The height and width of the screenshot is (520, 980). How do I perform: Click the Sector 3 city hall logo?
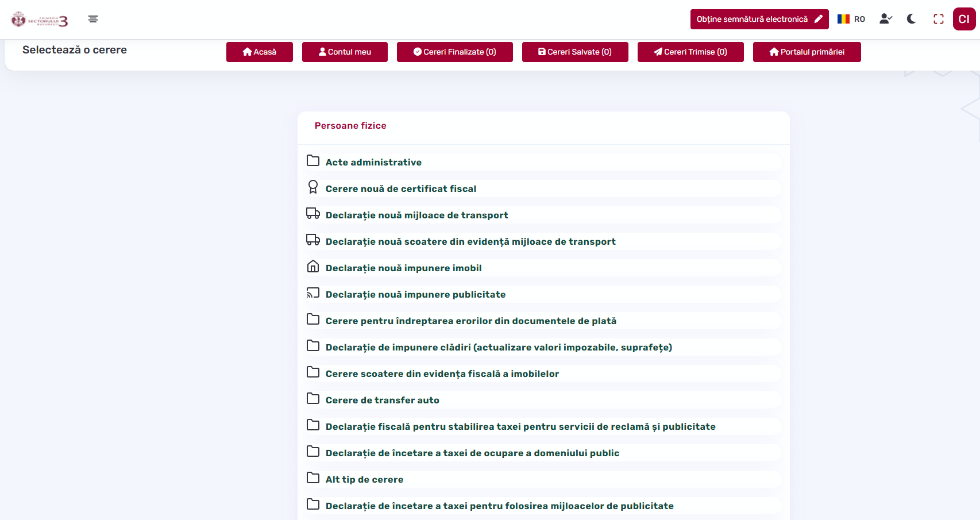[40, 20]
